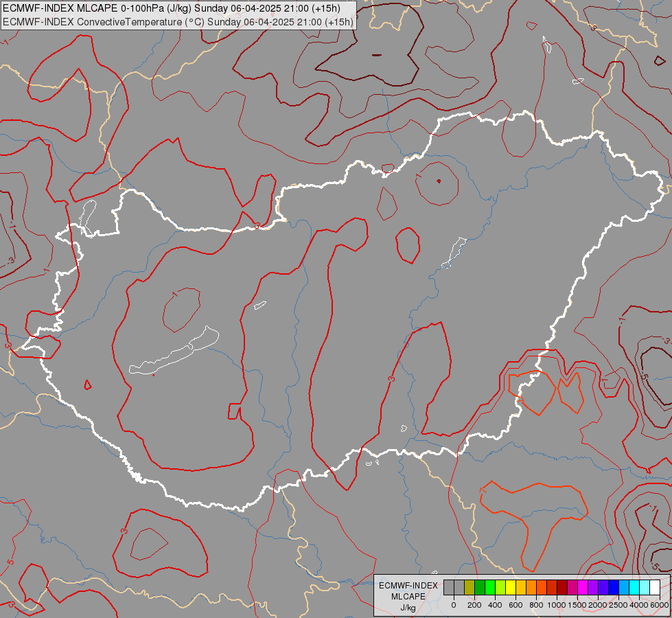
Task: Click the '4000' tick label in legend
Action: coord(639,605)
